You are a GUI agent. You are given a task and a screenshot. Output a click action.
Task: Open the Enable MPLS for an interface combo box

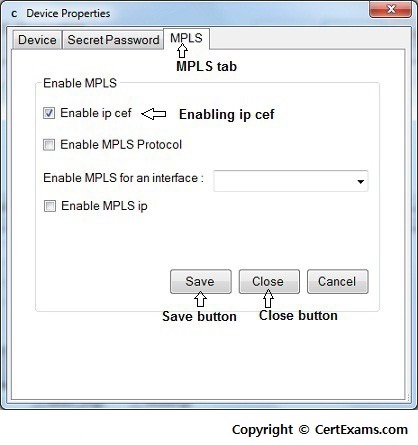pyautogui.click(x=291, y=181)
